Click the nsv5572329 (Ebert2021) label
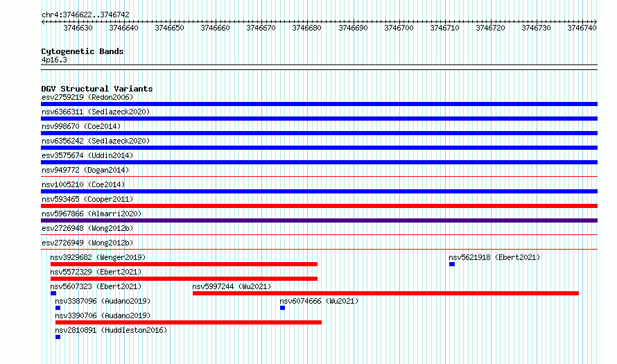Image resolution: width=617 pixels, height=364 pixels. 96,272
